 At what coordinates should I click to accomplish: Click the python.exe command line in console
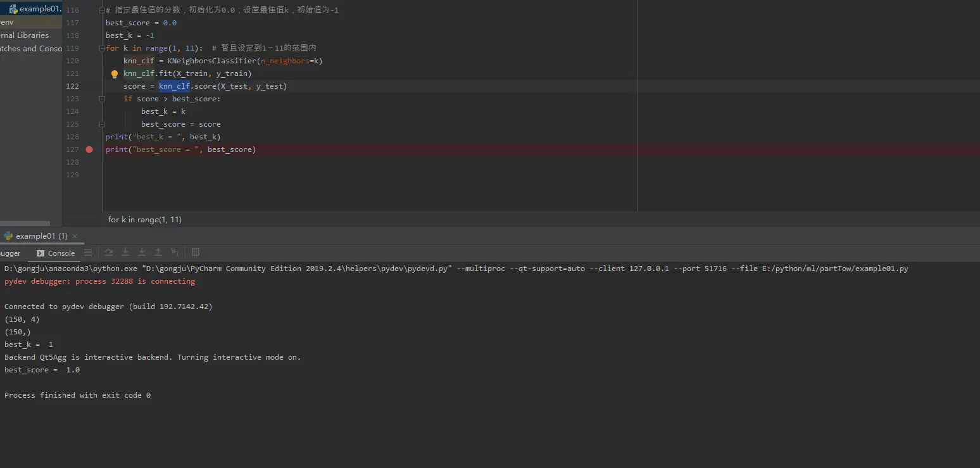point(456,269)
